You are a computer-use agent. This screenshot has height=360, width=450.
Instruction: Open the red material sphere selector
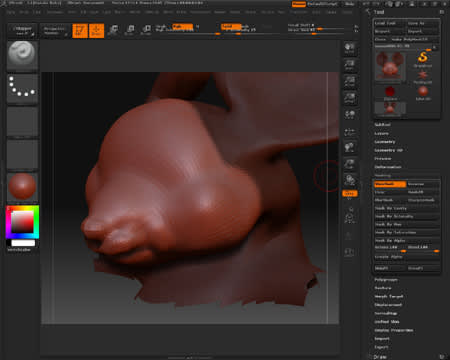pos(22,187)
